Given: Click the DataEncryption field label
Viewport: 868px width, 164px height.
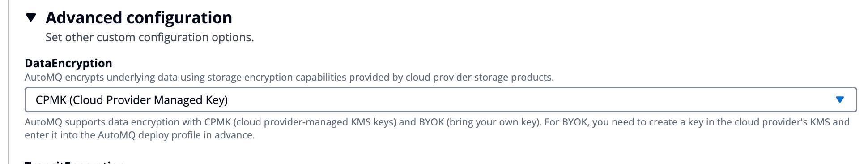Looking at the screenshot, I should coord(68,63).
